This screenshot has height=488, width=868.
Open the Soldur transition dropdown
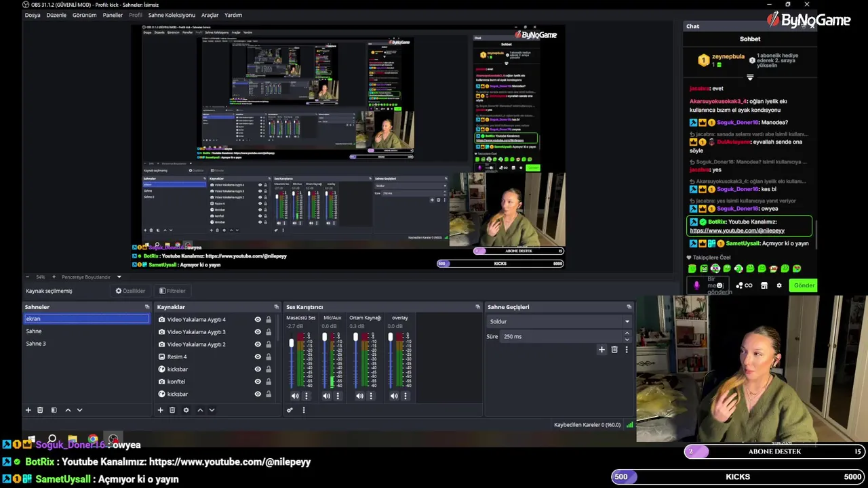(559, 321)
